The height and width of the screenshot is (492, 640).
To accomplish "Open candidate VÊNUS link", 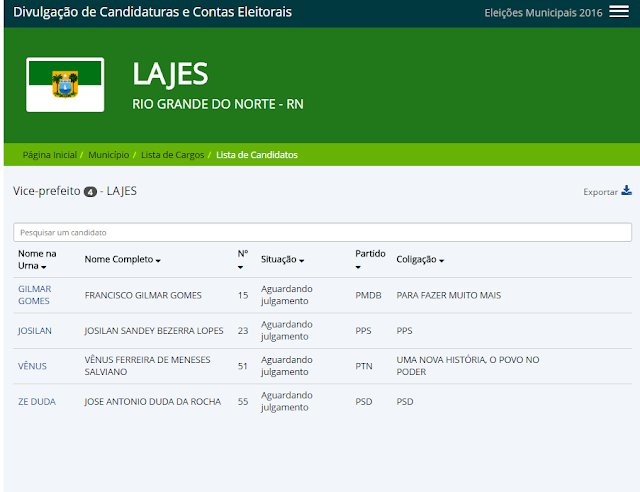I will coord(32,366).
